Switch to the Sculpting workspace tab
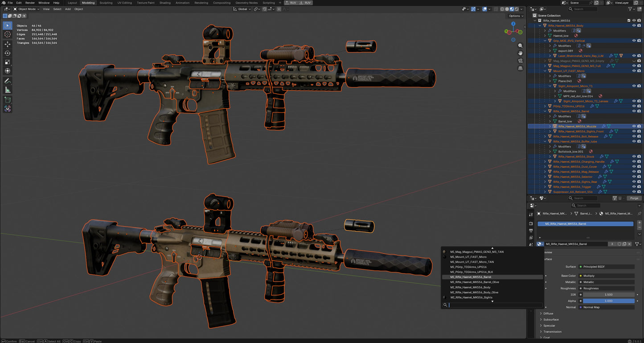The width and height of the screenshot is (644, 343). [106, 3]
